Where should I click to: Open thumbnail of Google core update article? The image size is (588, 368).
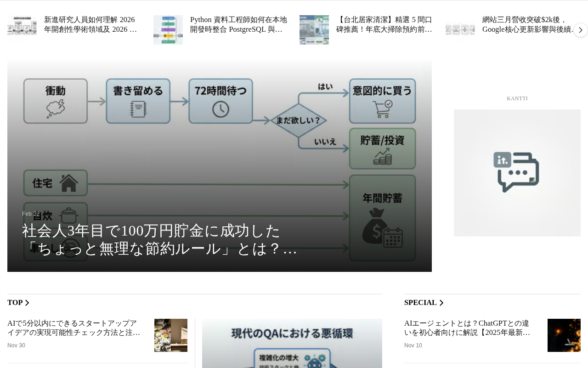pos(460,30)
